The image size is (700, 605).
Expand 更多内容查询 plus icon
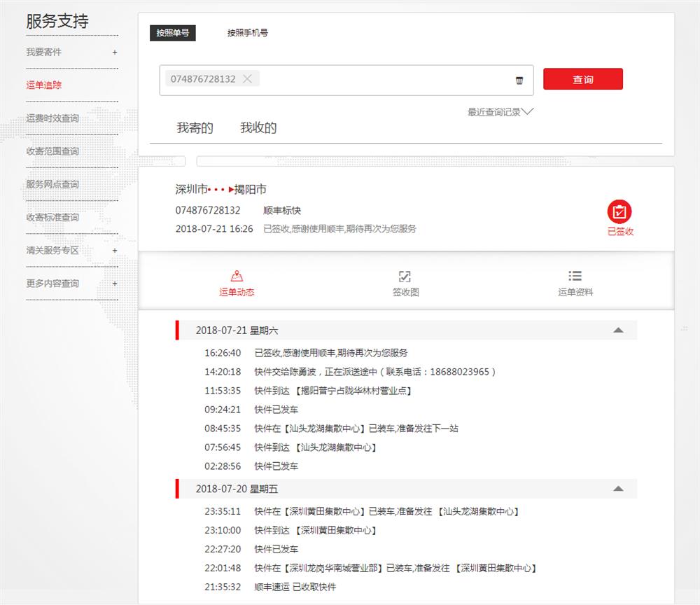[115, 284]
